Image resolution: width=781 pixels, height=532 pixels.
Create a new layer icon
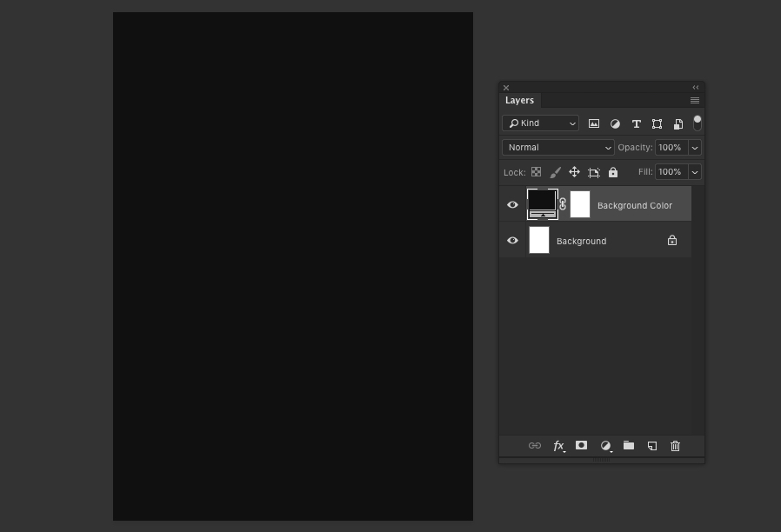point(652,446)
